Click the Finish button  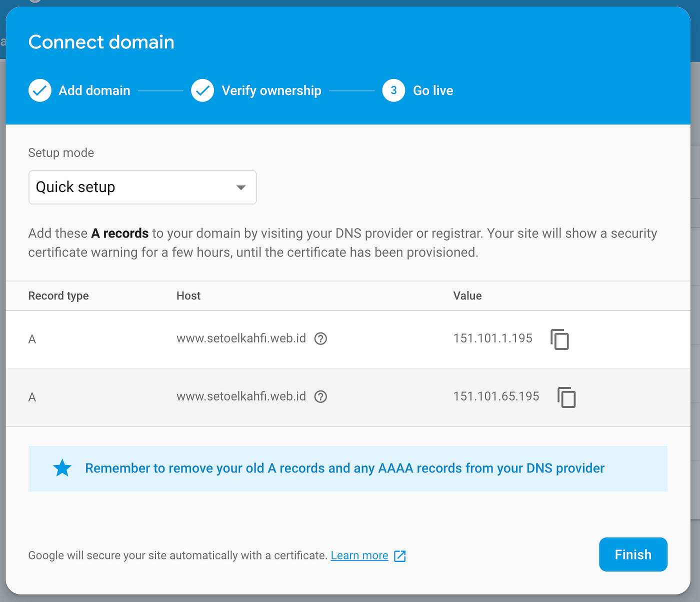coord(633,554)
